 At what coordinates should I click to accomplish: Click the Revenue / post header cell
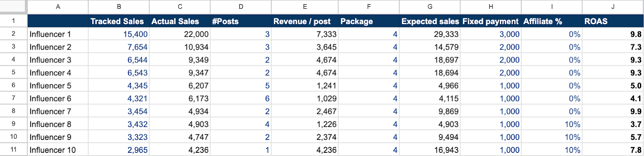(305, 21)
